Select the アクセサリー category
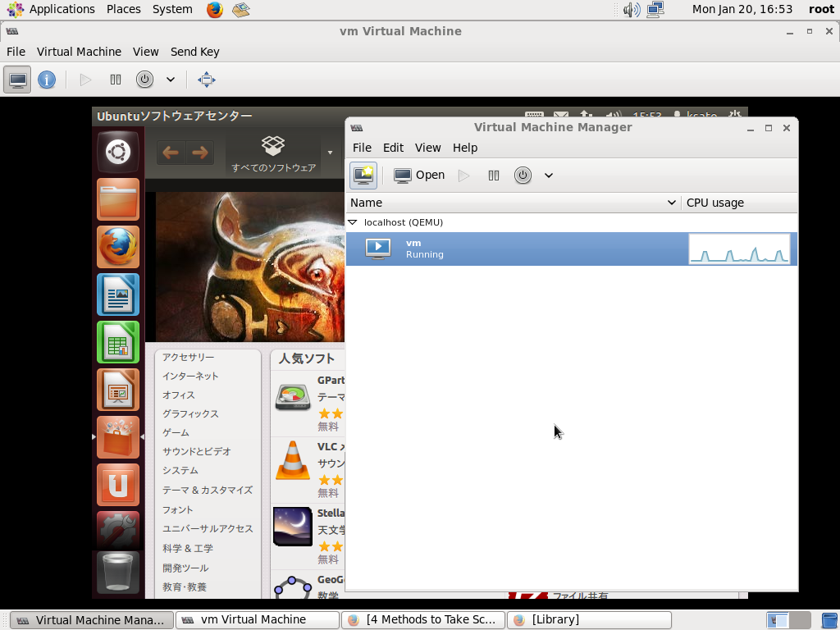Screen dimensions: 840x630 point(188,358)
